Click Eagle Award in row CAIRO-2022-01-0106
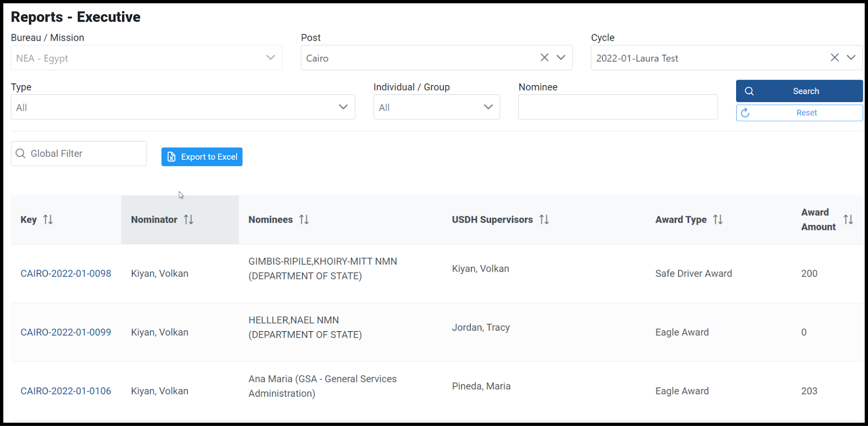The width and height of the screenshot is (868, 426). click(682, 391)
